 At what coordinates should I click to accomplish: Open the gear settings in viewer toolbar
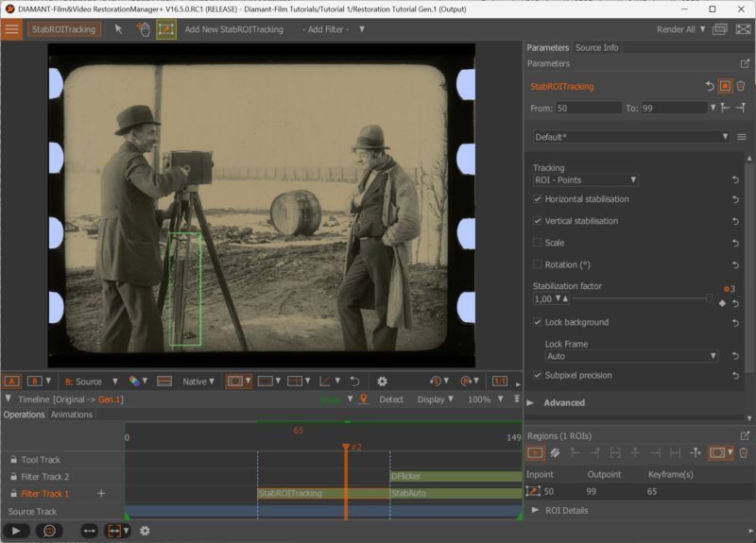coord(382,382)
